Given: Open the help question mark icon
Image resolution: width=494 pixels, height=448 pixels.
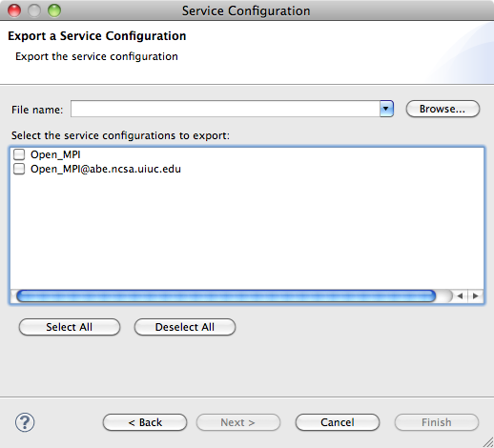Looking at the screenshot, I should coord(25,422).
